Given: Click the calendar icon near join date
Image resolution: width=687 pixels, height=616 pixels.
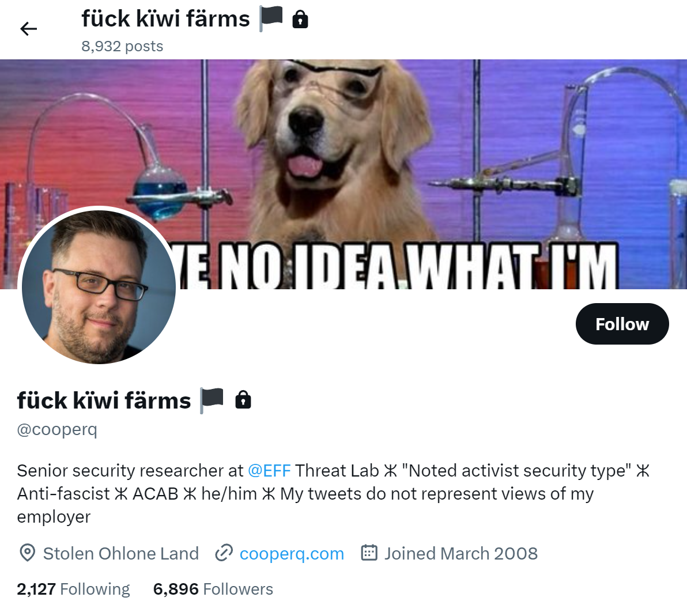Looking at the screenshot, I should [x=369, y=553].
